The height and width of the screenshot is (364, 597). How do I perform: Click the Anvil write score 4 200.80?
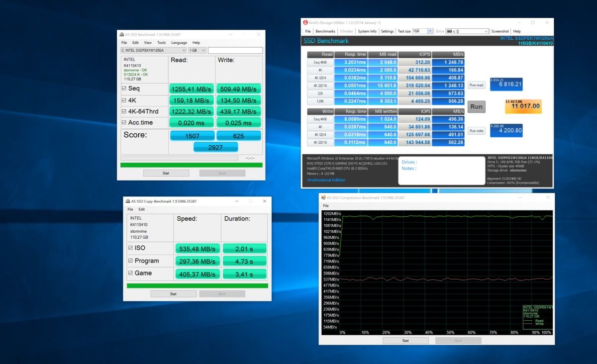coord(506,130)
